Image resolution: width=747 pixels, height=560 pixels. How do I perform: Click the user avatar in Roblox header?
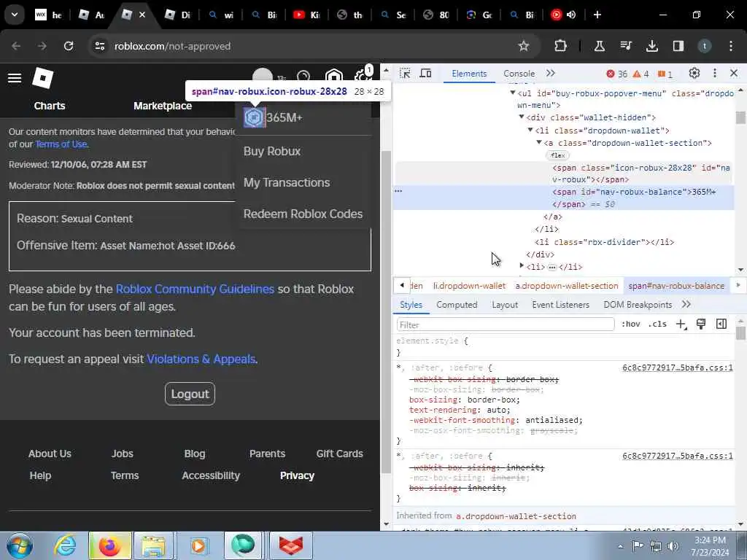coord(262,76)
